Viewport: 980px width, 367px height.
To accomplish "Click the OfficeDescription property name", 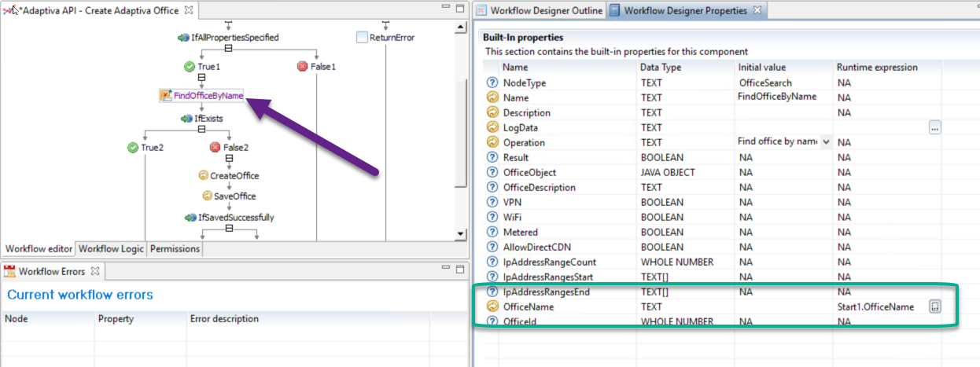I will [540, 187].
